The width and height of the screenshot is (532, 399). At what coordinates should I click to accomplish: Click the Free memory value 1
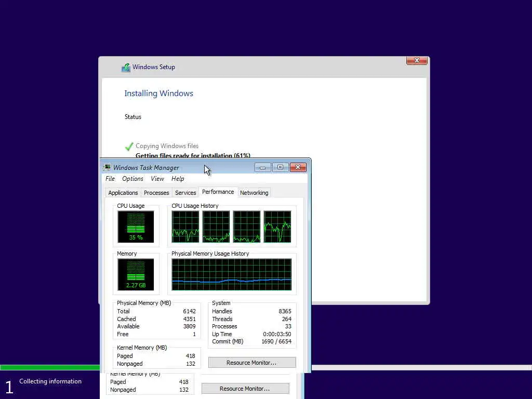pyautogui.click(x=194, y=334)
